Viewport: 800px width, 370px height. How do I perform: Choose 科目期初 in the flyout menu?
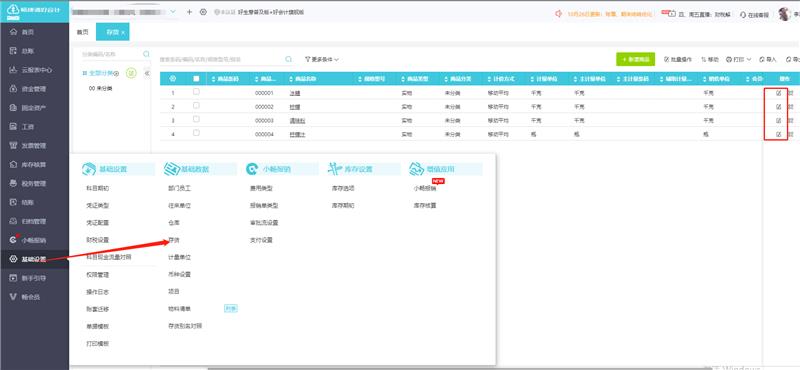tap(97, 188)
